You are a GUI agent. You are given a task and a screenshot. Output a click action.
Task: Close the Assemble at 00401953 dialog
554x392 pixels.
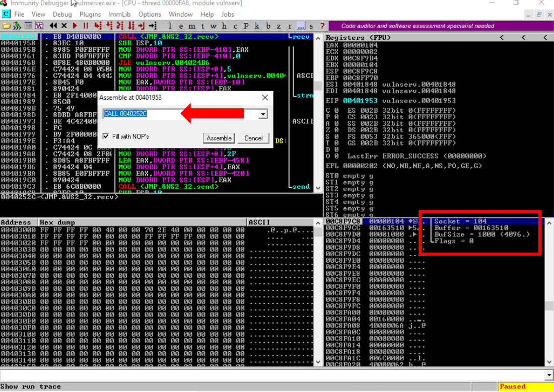[x=265, y=98]
